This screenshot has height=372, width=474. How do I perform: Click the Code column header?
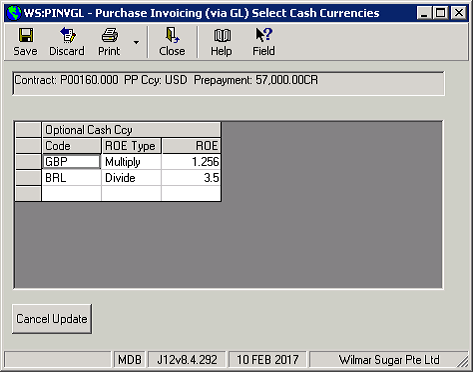[71, 146]
